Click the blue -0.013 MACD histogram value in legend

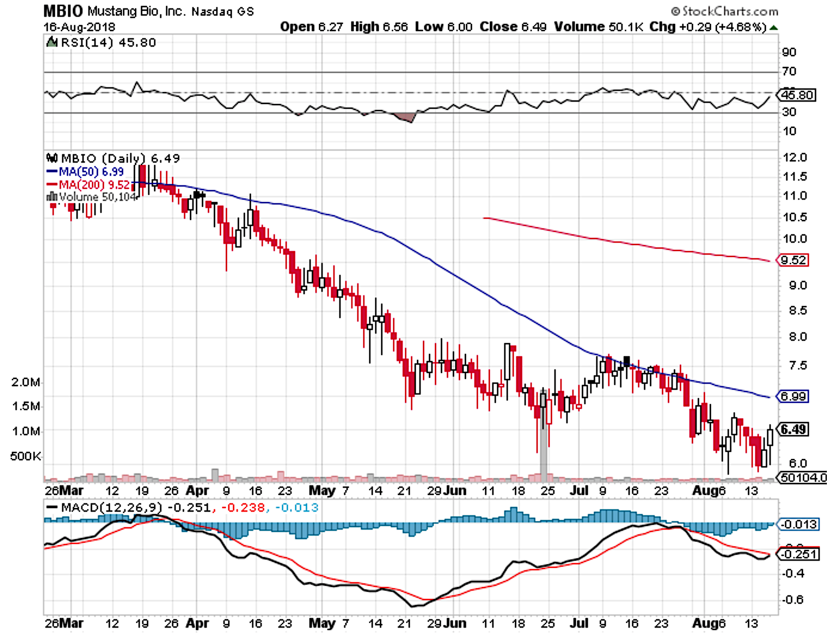point(297,507)
